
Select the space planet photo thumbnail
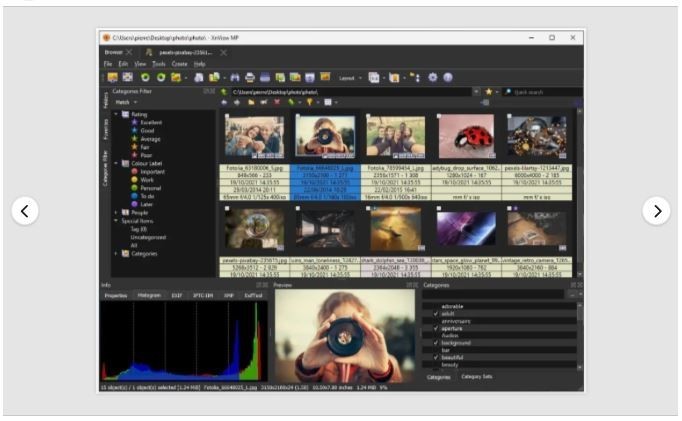(x=466, y=230)
